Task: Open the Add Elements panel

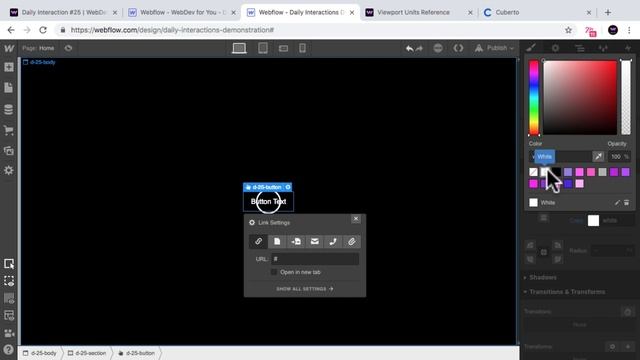Action: 9,67
